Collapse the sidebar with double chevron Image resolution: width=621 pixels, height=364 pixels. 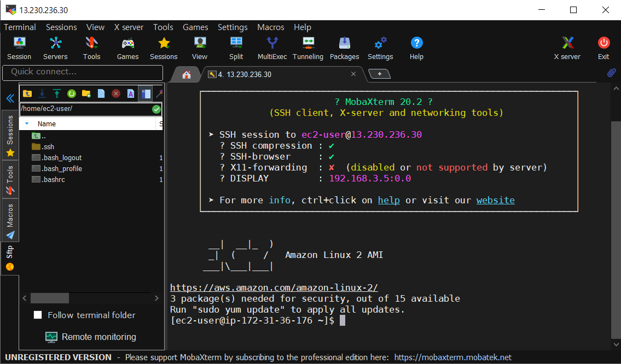10,98
